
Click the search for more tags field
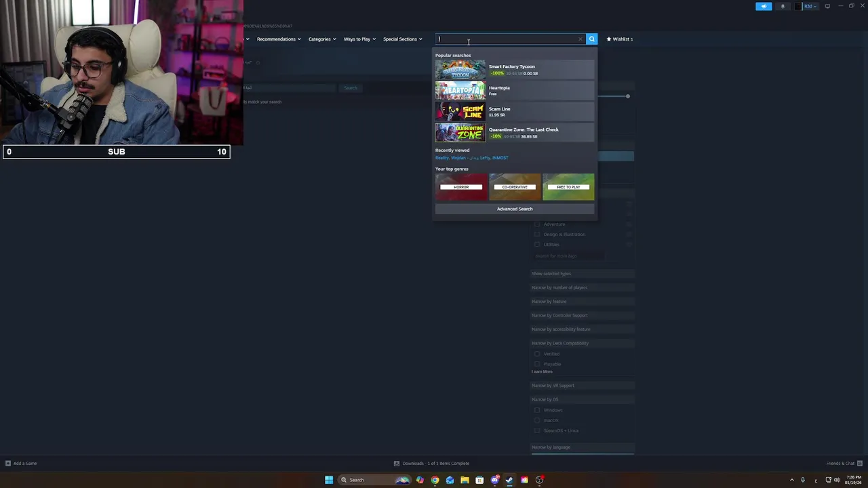click(x=568, y=256)
